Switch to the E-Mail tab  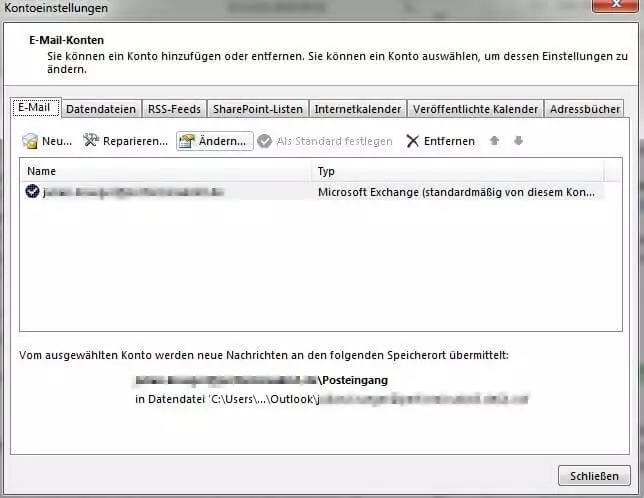point(36,108)
